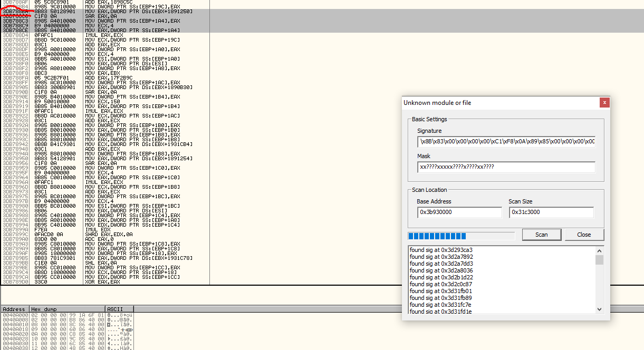Select result 'found sig at 0x3d2c0c87'
Screen dimensions: 644x350
(x=441, y=284)
